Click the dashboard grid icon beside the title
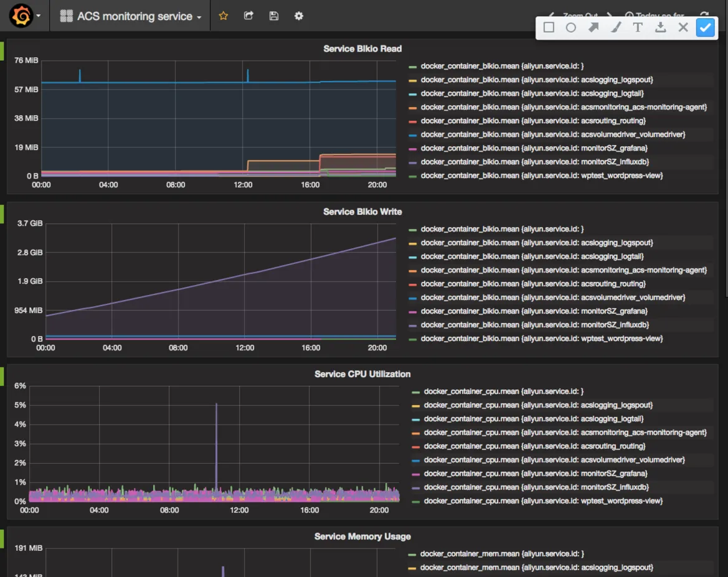Image resolution: width=728 pixels, height=577 pixels. [67, 16]
